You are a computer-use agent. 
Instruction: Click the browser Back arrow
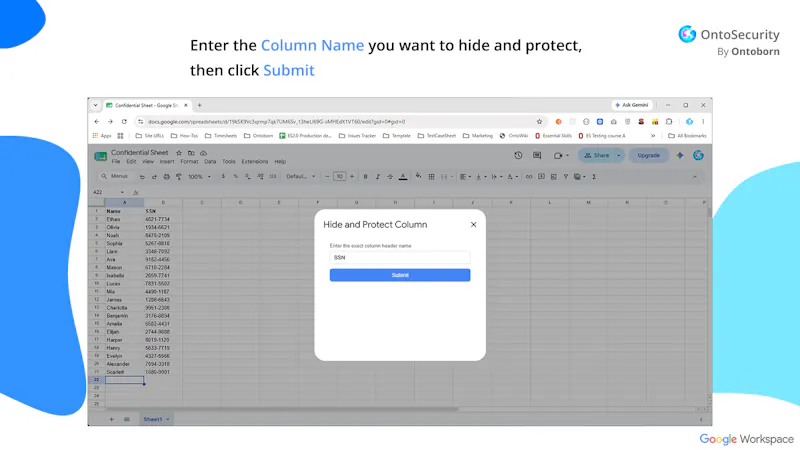[97, 121]
